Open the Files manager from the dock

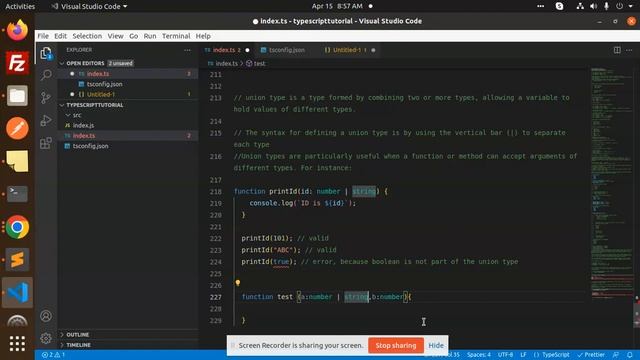pos(17,96)
